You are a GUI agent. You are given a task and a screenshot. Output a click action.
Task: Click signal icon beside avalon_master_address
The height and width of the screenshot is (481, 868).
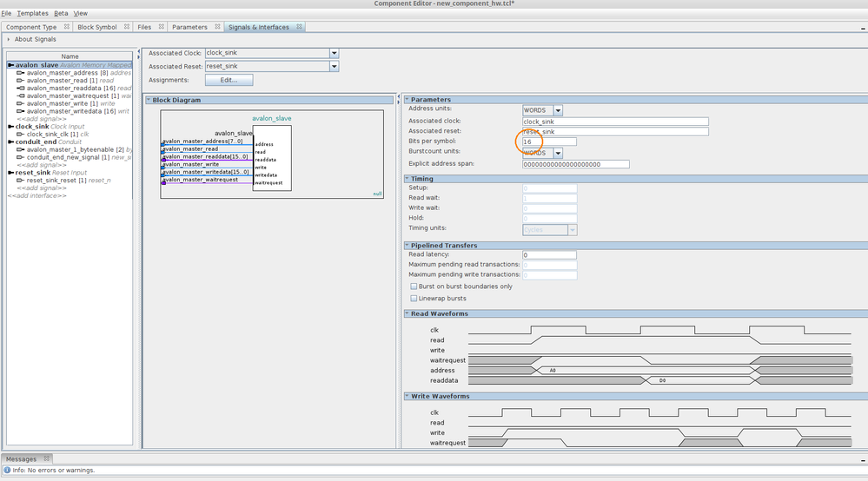coord(21,73)
